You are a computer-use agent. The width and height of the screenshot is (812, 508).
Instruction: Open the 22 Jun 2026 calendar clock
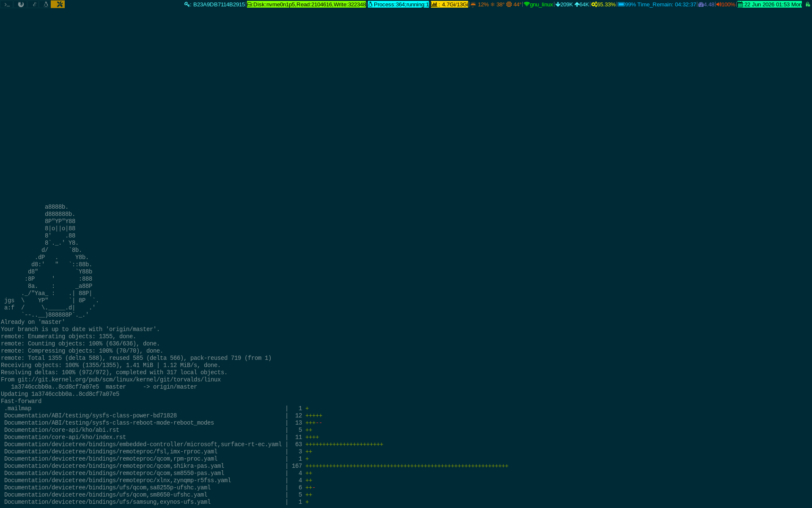[x=770, y=5]
